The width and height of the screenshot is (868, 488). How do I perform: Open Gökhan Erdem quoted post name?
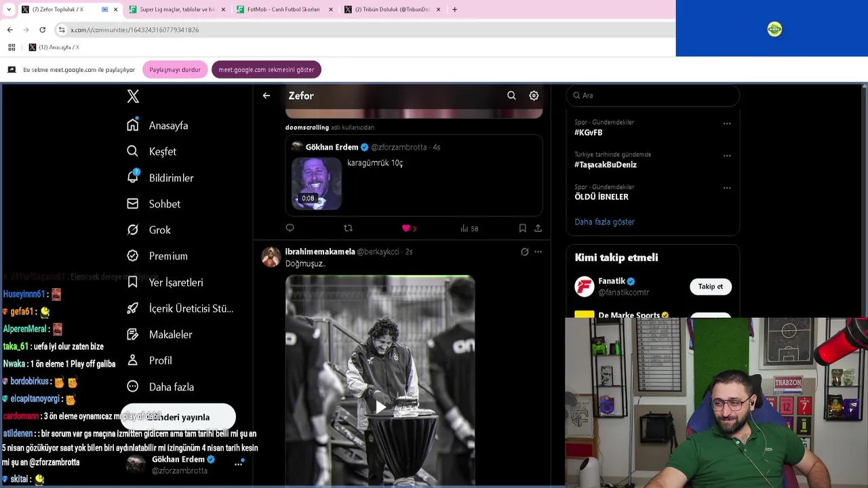click(x=332, y=147)
